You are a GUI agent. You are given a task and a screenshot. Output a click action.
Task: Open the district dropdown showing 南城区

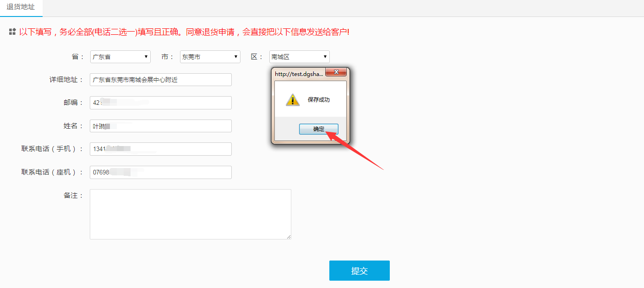299,57
